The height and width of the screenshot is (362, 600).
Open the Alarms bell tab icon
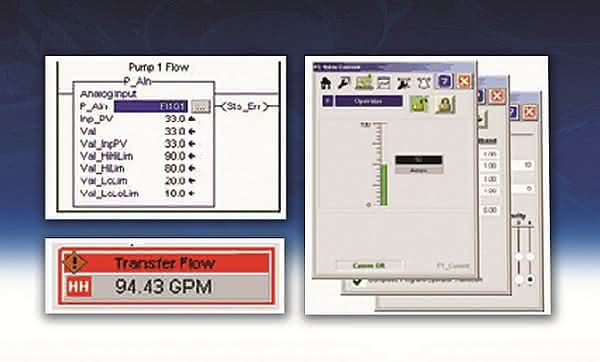(424, 82)
